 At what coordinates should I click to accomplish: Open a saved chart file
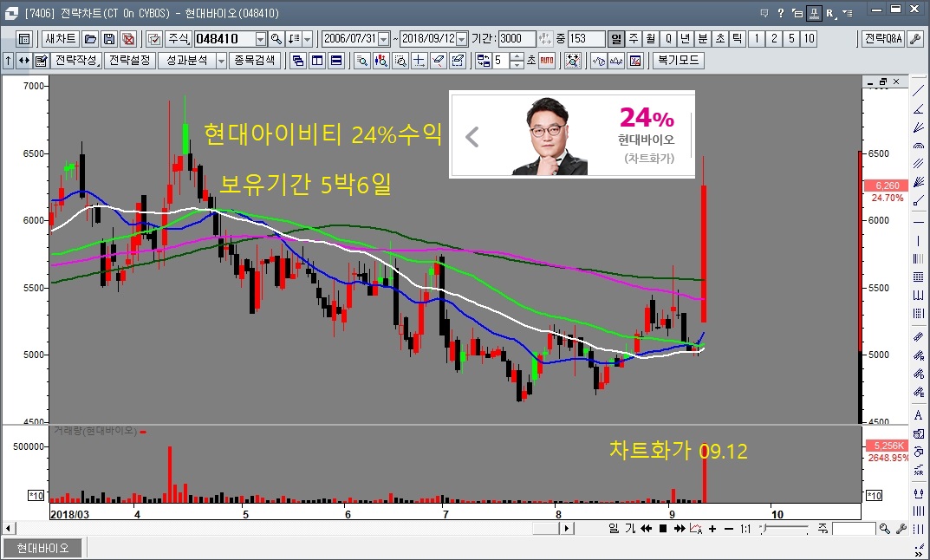point(90,39)
